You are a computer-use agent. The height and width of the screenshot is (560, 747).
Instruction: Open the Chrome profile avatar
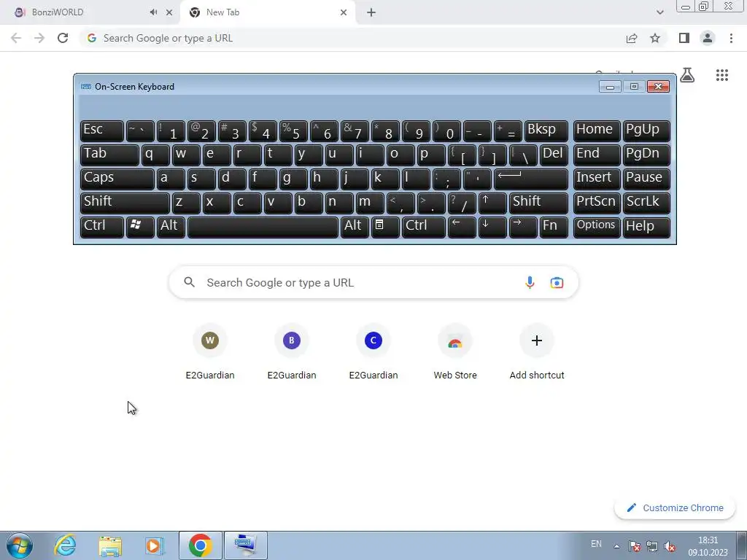coord(708,38)
